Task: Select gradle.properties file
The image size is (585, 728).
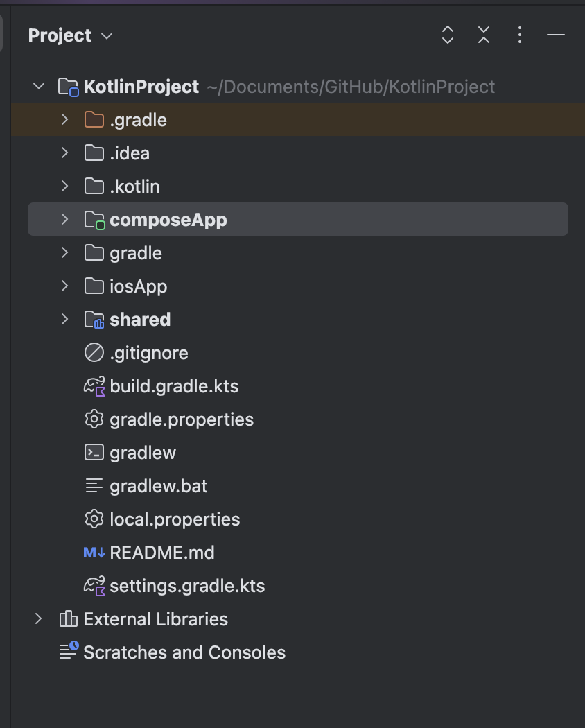Action: [x=182, y=419]
